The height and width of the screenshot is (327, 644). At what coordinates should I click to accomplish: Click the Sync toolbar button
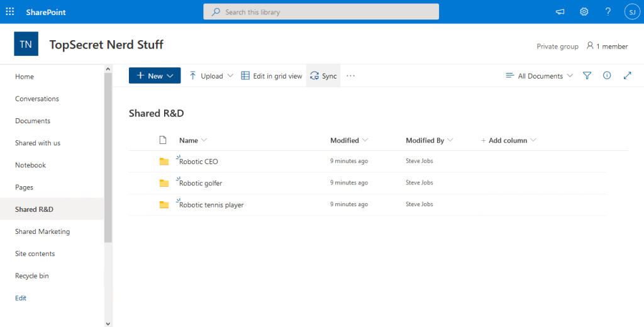coord(323,75)
